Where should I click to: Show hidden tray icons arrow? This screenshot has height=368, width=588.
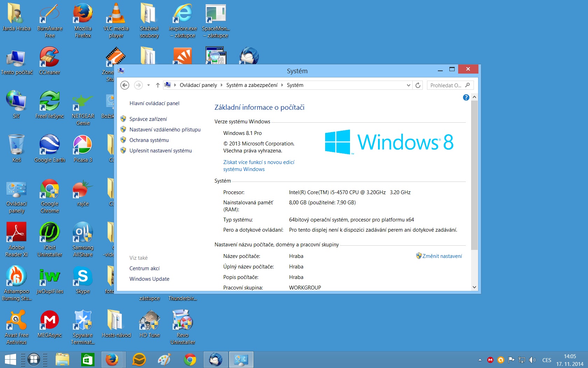point(480,360)
